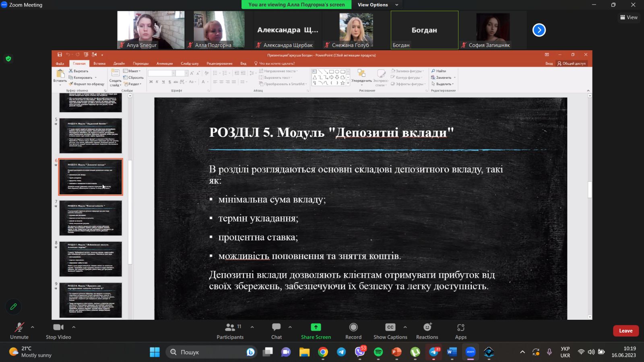Screen dimensions: 644x362
Task: Click the green encryption shield icon
Action: [8, 59]
